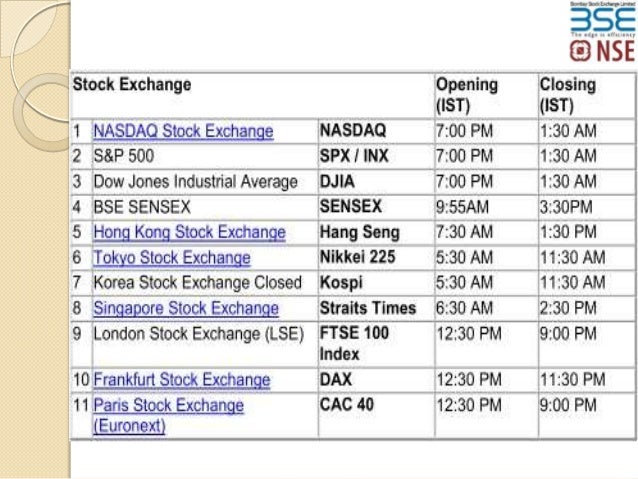Click the Stock Exchange column header
638x479 pixels.
coord(131,85)
